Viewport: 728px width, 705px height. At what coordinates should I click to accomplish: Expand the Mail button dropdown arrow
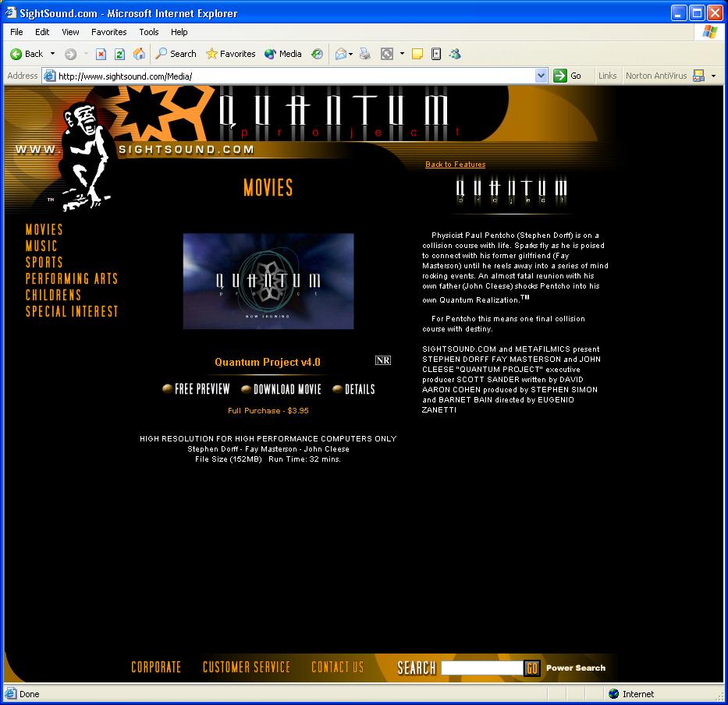pyautogui.click(x=350, y=54)
